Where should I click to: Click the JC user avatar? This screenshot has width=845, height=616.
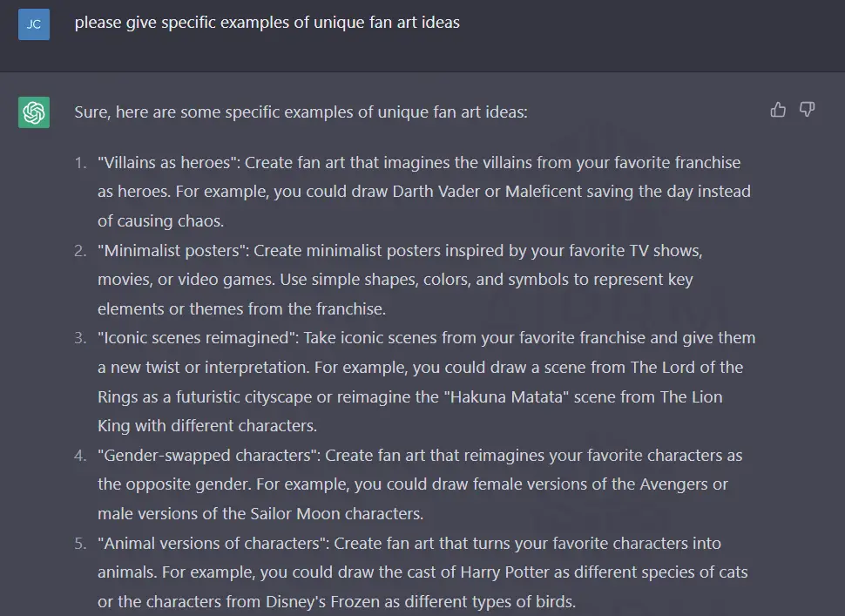pyautogui.click(x=34, y=24)
